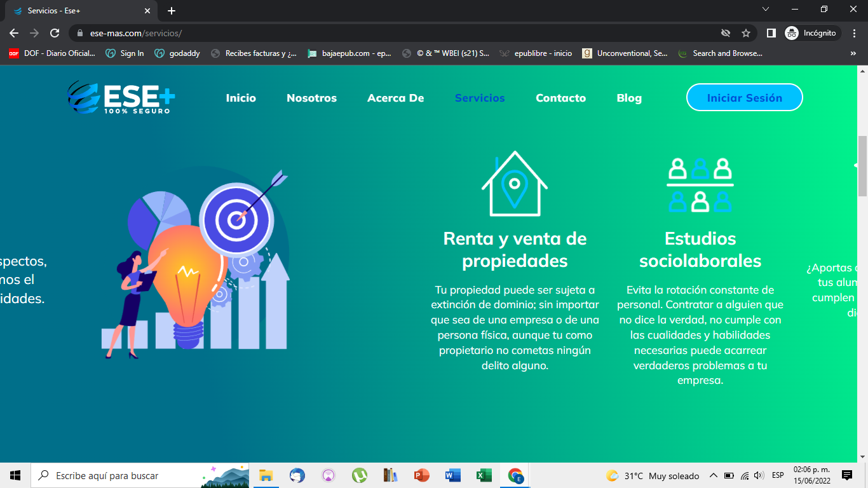Image resolution: width=868 pixels, height=488 pixels.
Task: Go to the Nosotros menu item
Action: (x=311, y=98)
